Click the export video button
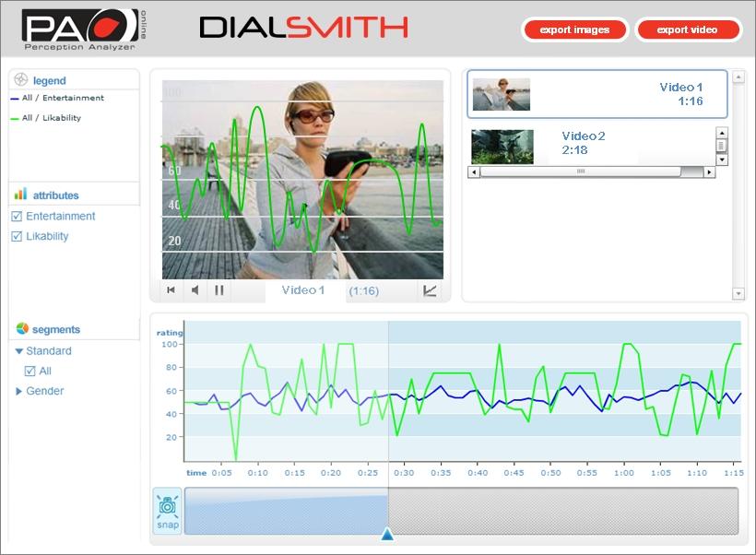The image size is (756, 555). tap(688, 30)
